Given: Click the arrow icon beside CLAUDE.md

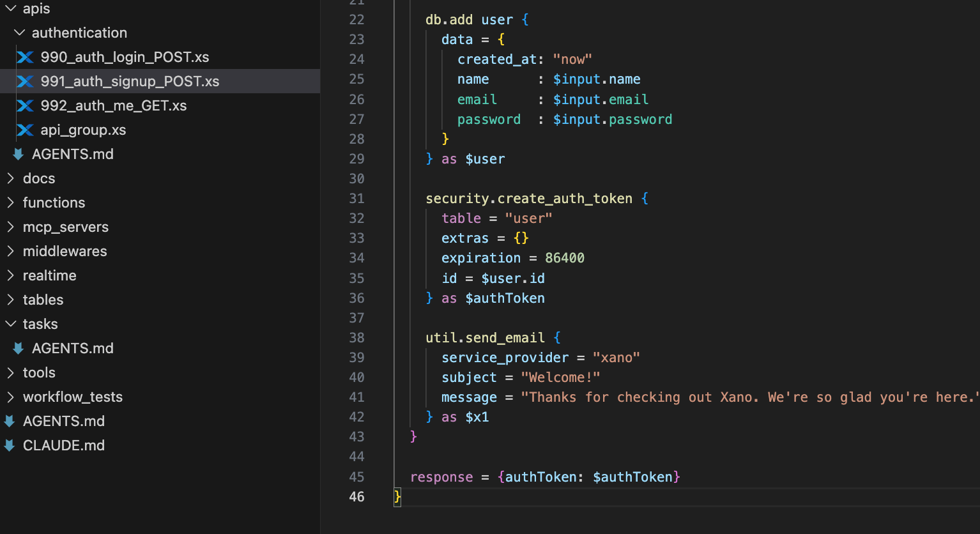Looking at the screenshot, I should coord(9,445).
